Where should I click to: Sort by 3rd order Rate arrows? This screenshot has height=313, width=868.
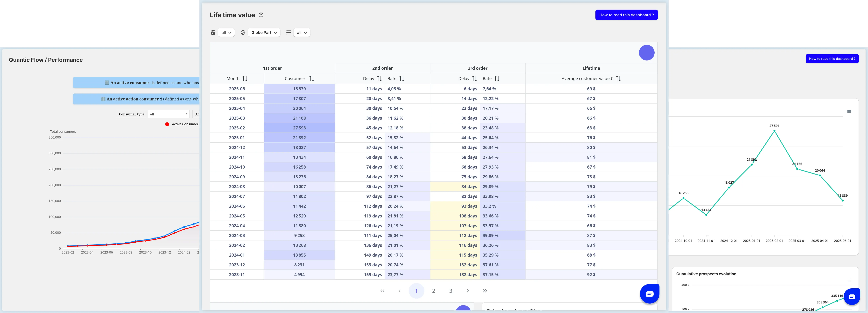coord(497,79)
